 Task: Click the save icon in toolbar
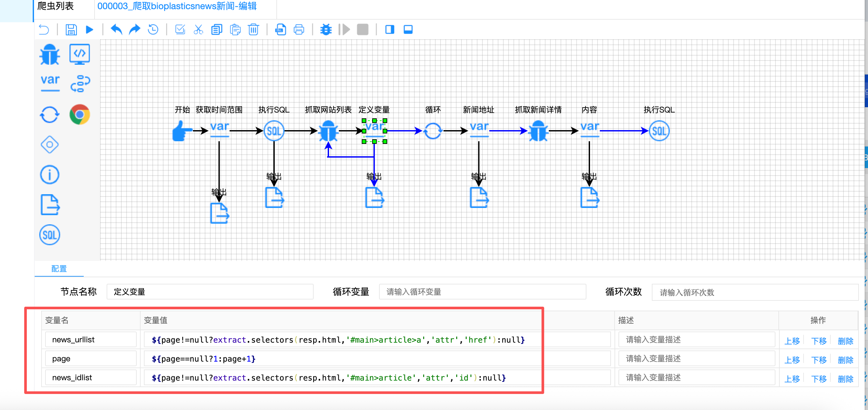71,30
